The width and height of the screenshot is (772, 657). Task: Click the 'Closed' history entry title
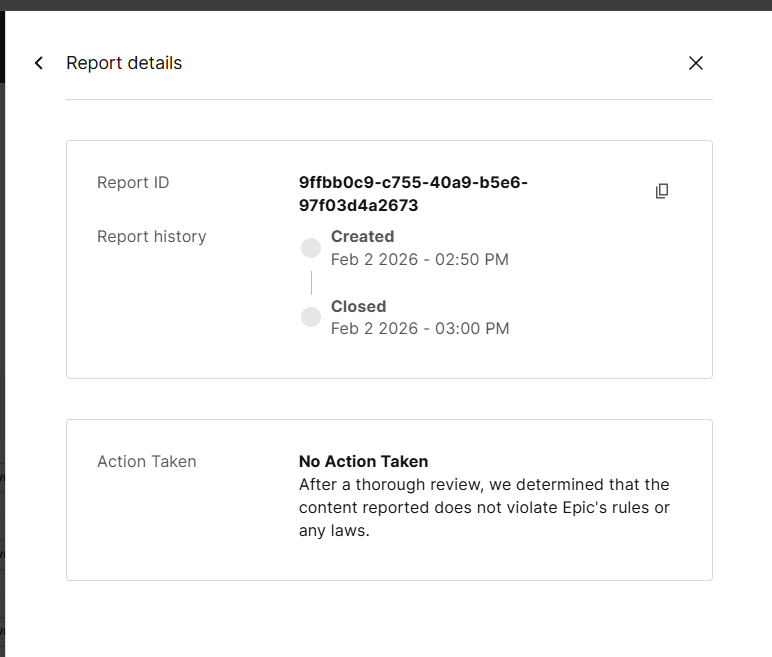(358, 306)
